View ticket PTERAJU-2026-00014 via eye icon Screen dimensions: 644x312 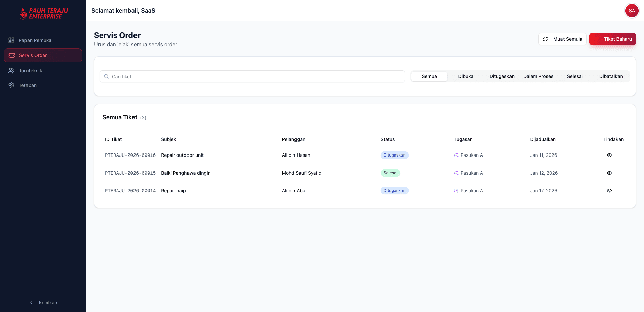(x=609, y=191)
